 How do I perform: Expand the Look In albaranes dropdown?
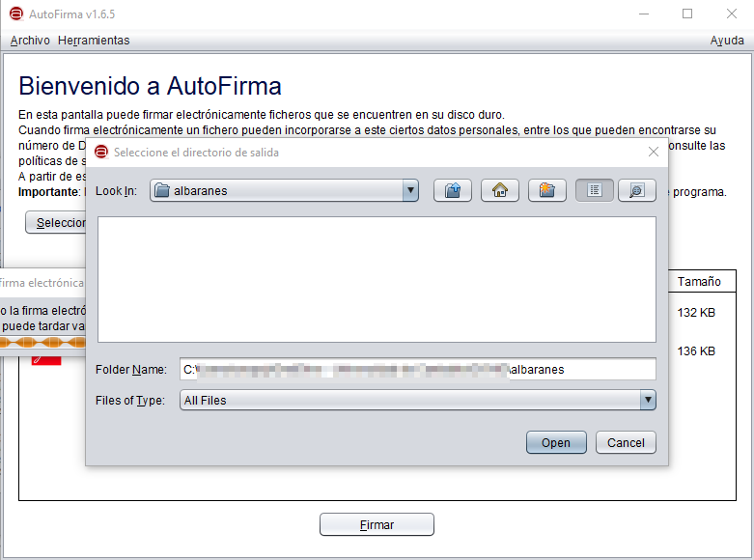[x=410, y=190]
